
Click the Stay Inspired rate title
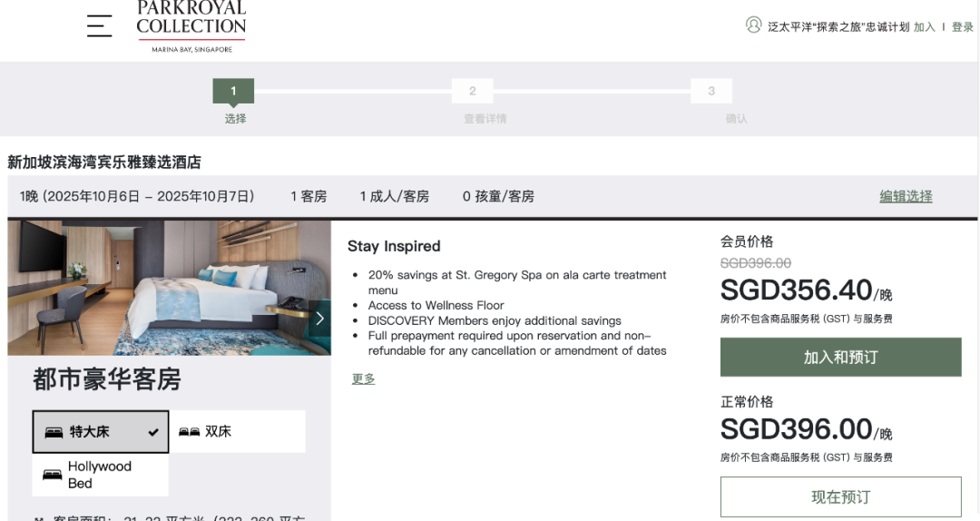pos(394,246)
